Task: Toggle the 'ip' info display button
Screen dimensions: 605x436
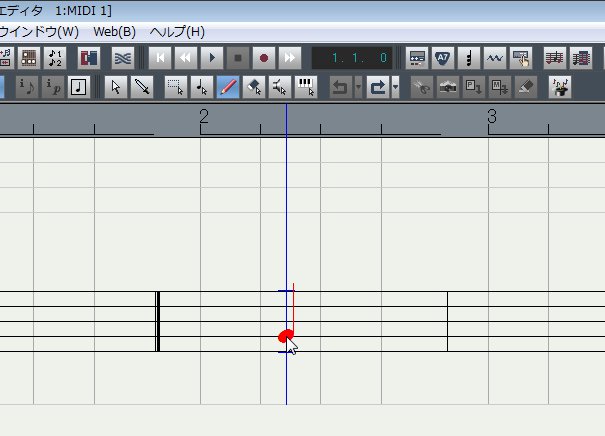Action: pos(52,87)
